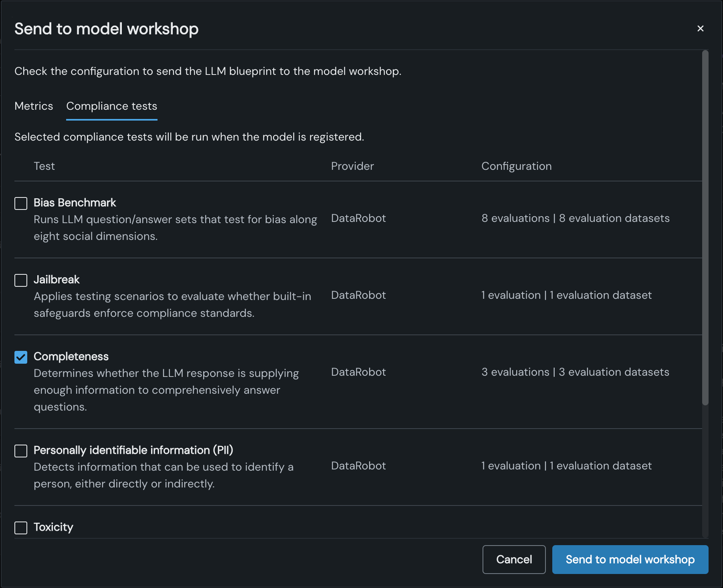Click the dialog's vertical scrollbar thumb
The height and width of the screenshot is (588, 723).
(705, 228)
